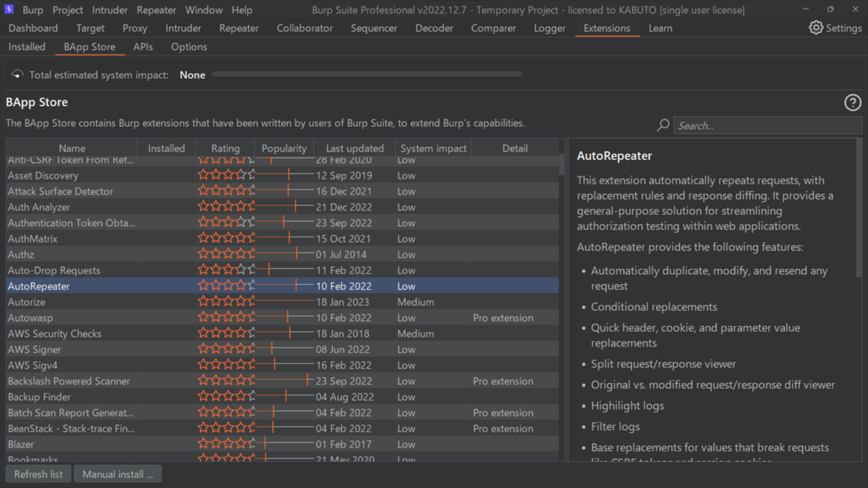The height and width of the screenshot is (488, 868).
Task: Click the system impact gauge icon
Action: [x=17, y=74]
